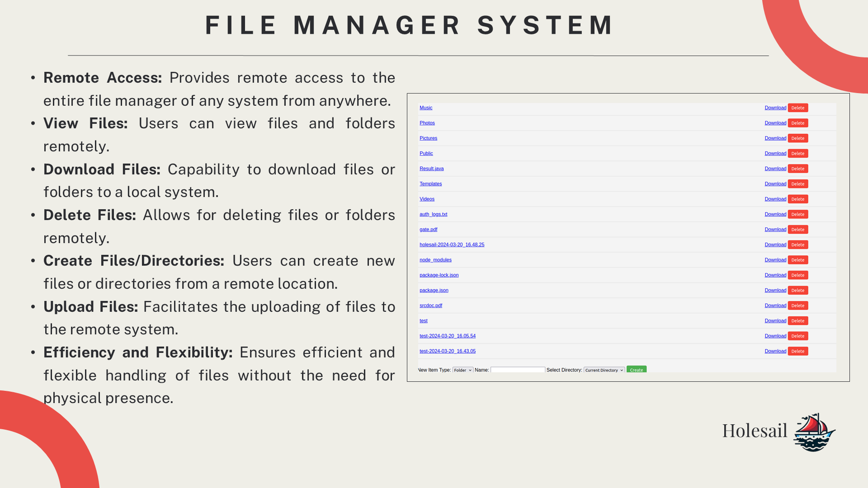Open the package-lock.json file link

[x=439, y=275]
